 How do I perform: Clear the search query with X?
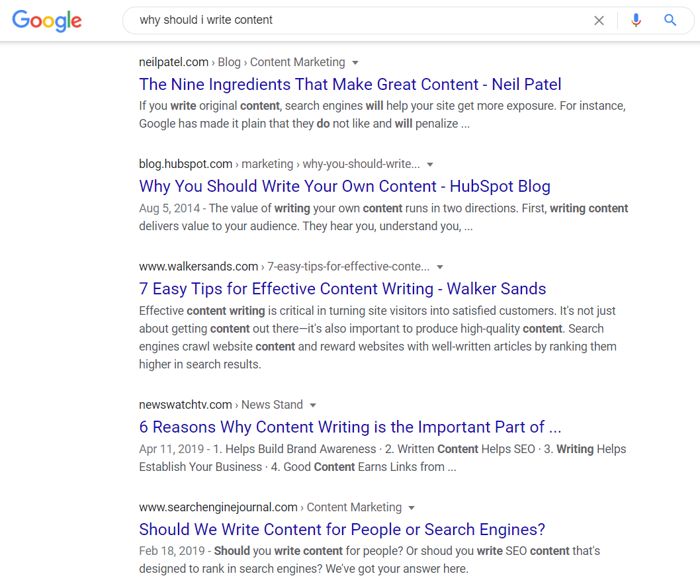point(599,21)
